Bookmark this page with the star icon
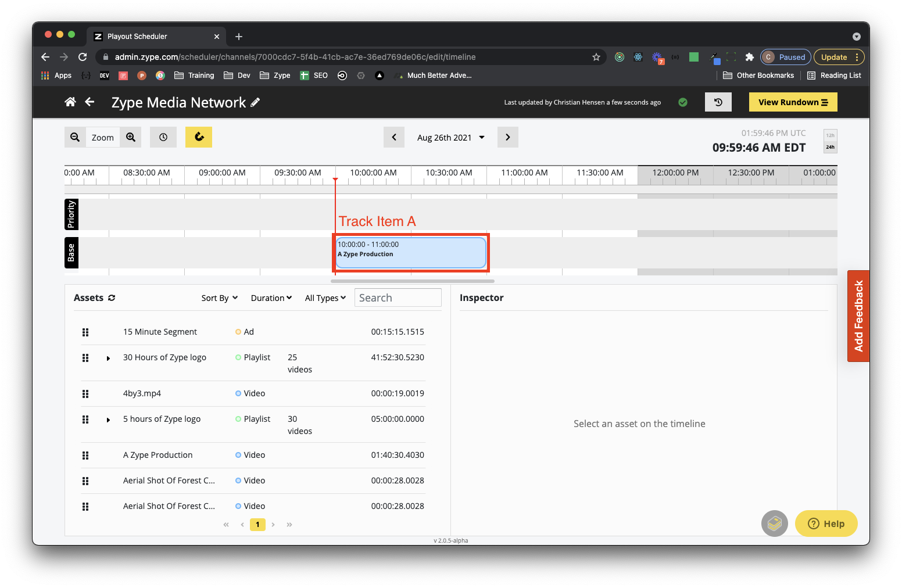Image resolution: width=902 pixels, height=588 pixels. [596, 57]
